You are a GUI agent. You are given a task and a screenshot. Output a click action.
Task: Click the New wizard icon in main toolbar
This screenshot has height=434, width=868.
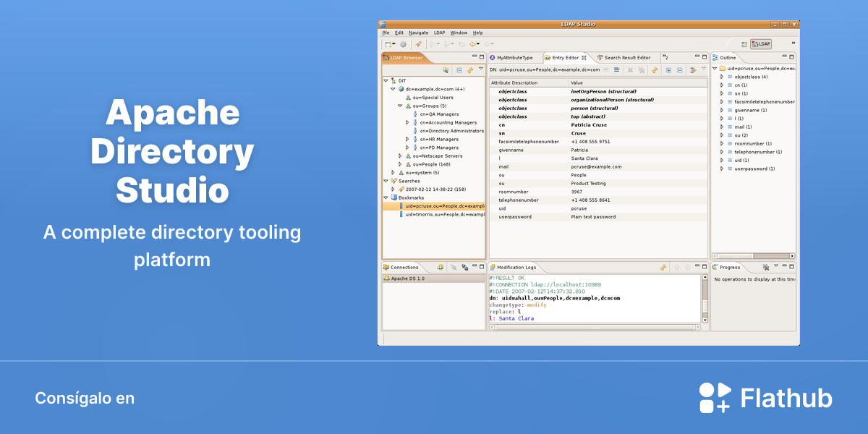click(x=388, y=44)
